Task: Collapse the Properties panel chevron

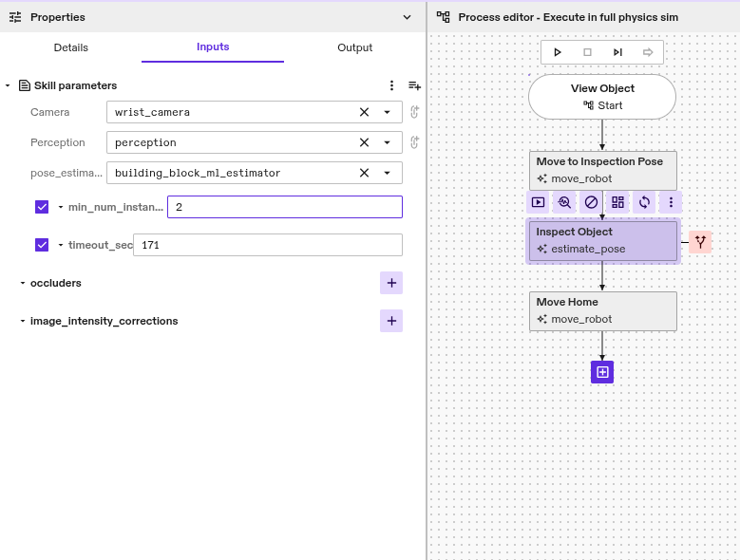Action: [x=408, y=17]
